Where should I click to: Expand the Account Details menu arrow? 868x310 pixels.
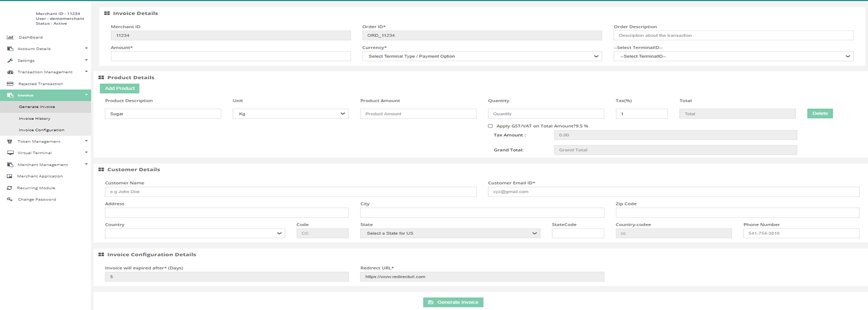86,48
